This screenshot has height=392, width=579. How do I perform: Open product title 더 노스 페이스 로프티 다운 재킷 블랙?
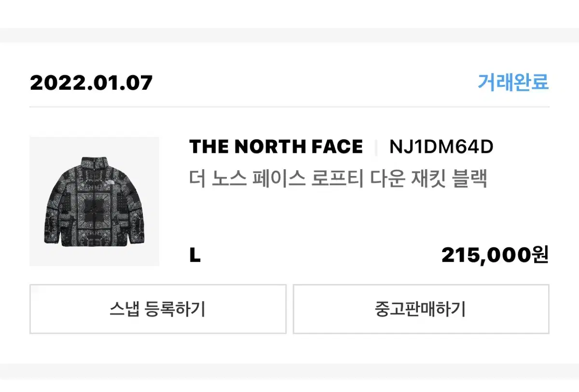[338, 179]
